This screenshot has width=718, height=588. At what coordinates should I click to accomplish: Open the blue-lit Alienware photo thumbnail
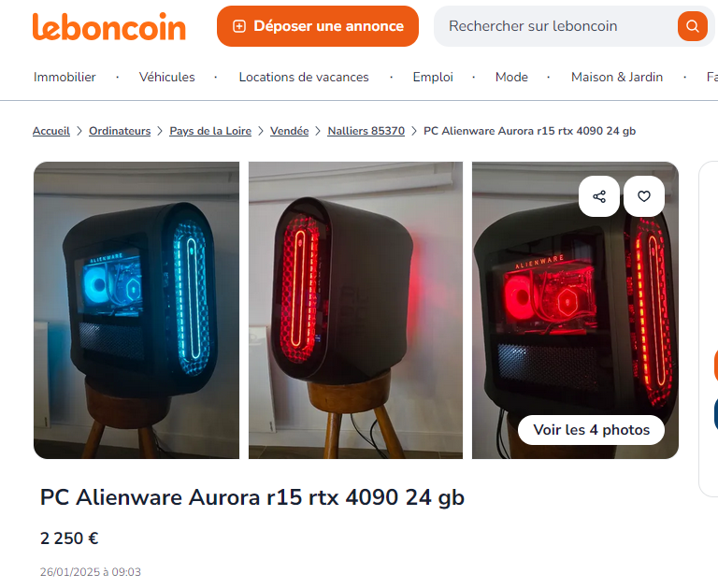click(136, 310)
